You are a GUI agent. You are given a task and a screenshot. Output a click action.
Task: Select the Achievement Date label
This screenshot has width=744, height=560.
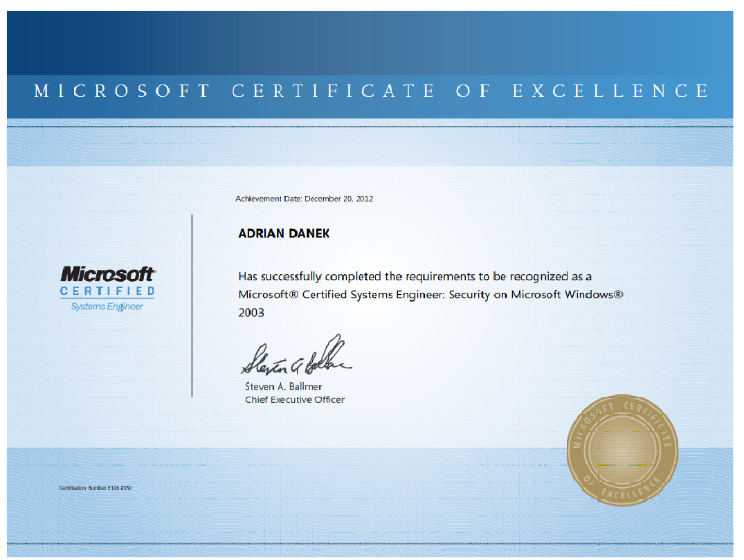click(x=269, y=199)
